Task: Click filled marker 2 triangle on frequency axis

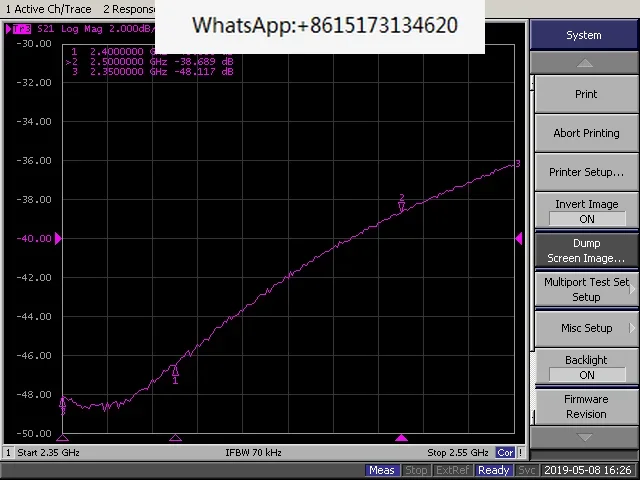Action: coord(402,438)
